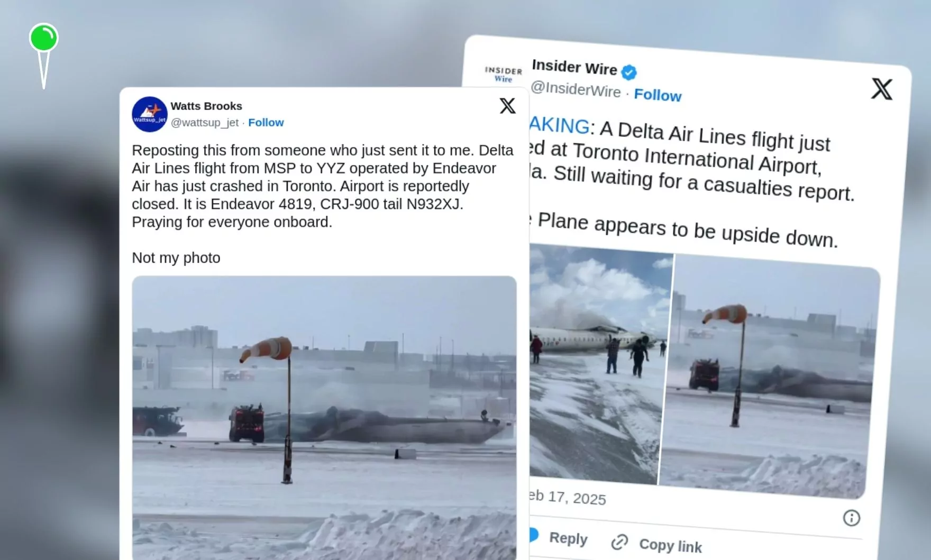Follow the @InsiderWire account
931x560 pixels.
click(x=658, y=95)
